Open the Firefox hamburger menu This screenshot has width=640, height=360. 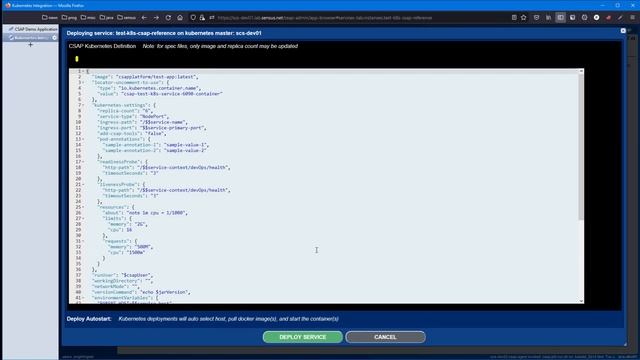[633, 18]
